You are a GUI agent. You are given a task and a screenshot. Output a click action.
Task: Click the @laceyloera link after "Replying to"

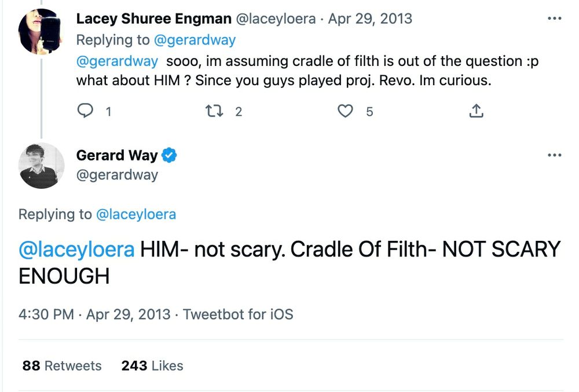click(x=135, y=214)
